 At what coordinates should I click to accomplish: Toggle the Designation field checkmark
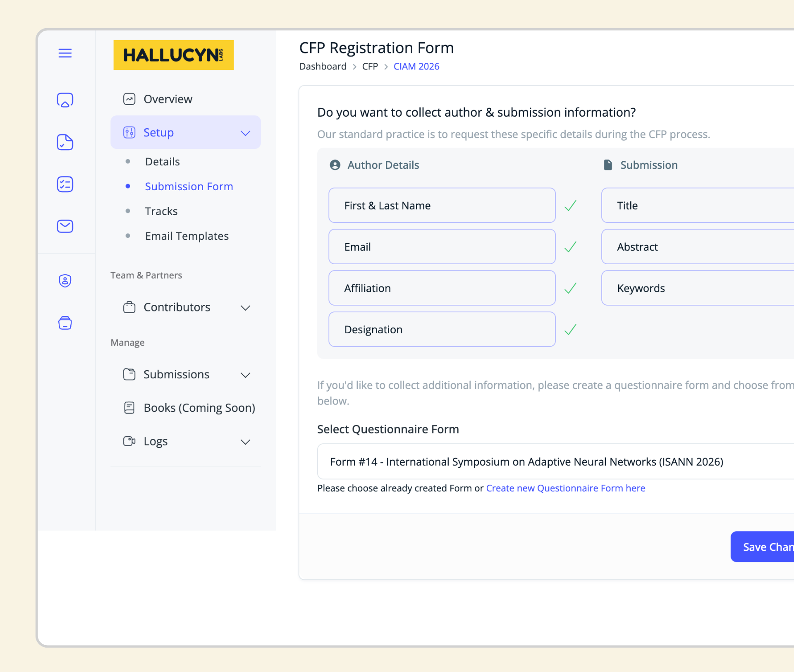click(x=570, y=330)
